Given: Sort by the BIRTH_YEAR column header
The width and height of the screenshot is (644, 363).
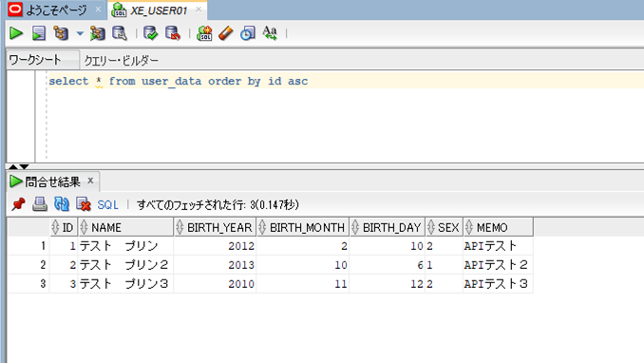Looking at the screenshot, I should (x=215, y=227).
